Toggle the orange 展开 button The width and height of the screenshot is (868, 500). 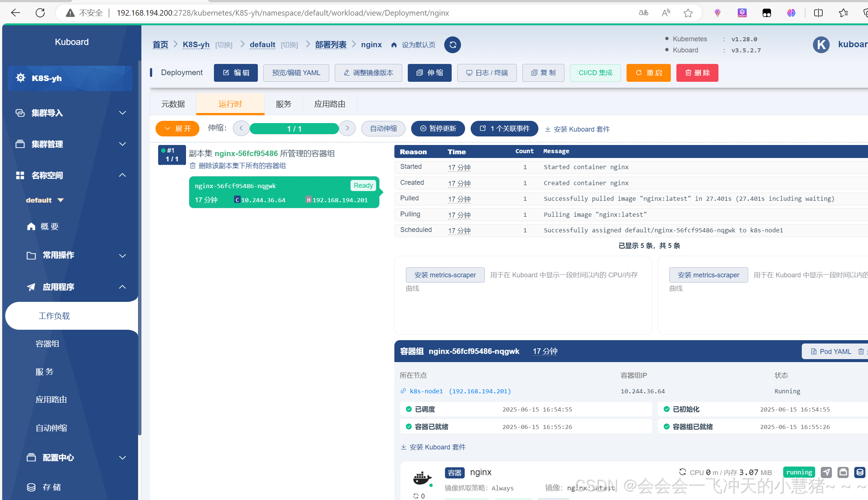[177, 129]
